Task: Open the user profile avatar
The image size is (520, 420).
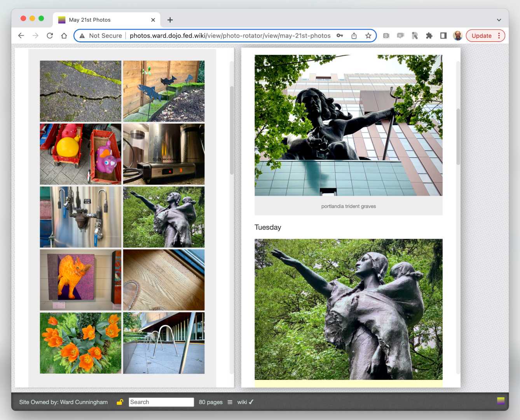Action: (458, 36)
